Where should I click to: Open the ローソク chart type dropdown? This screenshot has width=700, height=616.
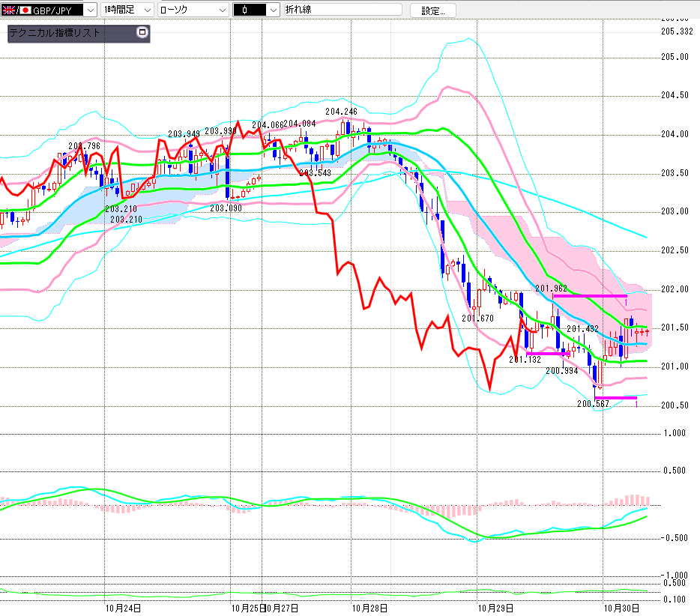coord(221,10)
